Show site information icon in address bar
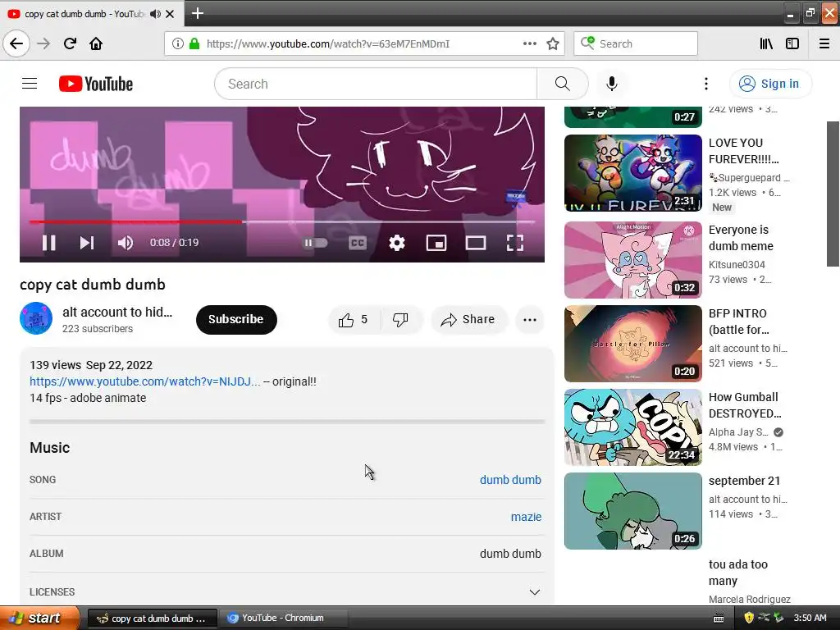 tap(177, 43)
